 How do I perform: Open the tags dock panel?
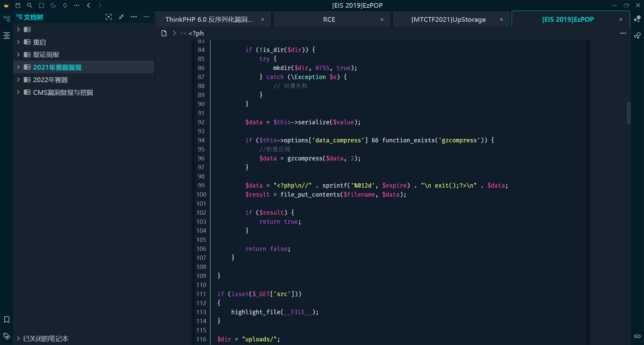click(x=7, y=336)
